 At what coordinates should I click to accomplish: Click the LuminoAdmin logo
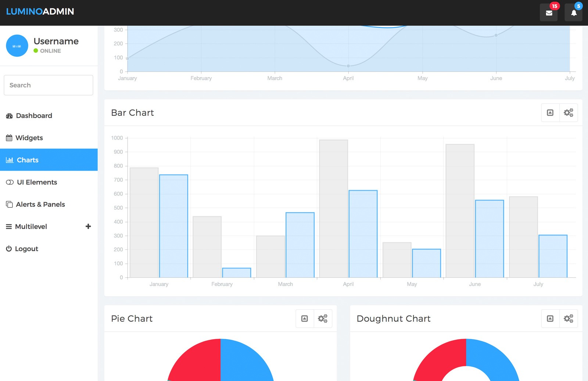pos(40,11)
